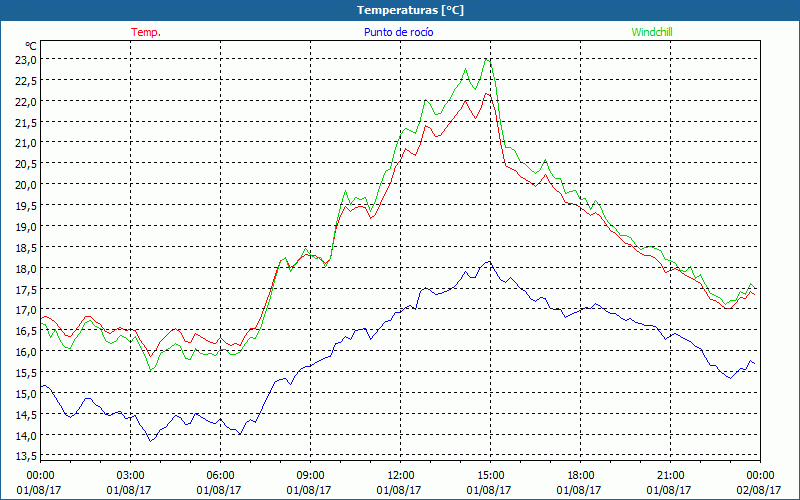Select the red 'Temp.' legend label

146,32
